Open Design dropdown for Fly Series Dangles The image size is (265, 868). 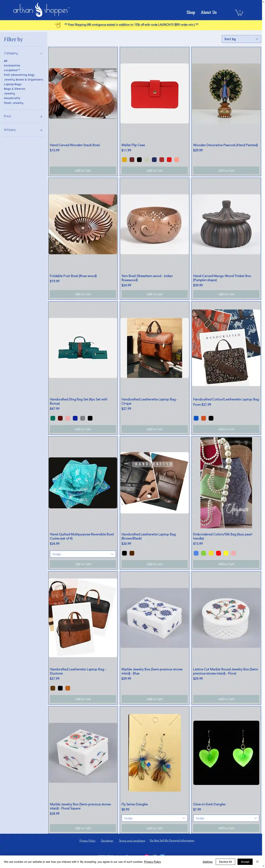(154, 818)
